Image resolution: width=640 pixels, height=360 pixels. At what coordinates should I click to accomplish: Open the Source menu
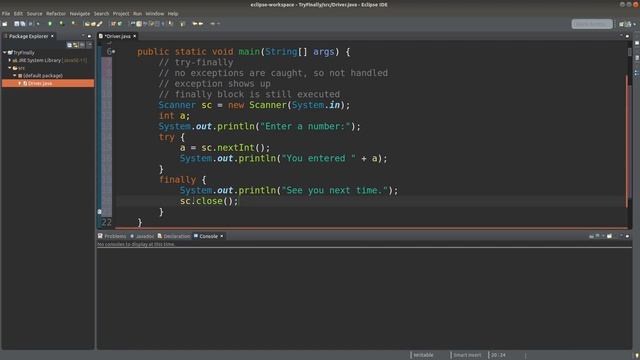coord(34,13)
